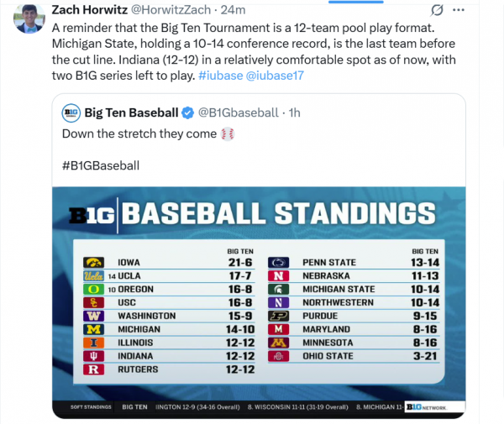This screenshot has width=504, height=424.
Task: Click Zach Horwitz's profile avatar
Action: point(28,17)
